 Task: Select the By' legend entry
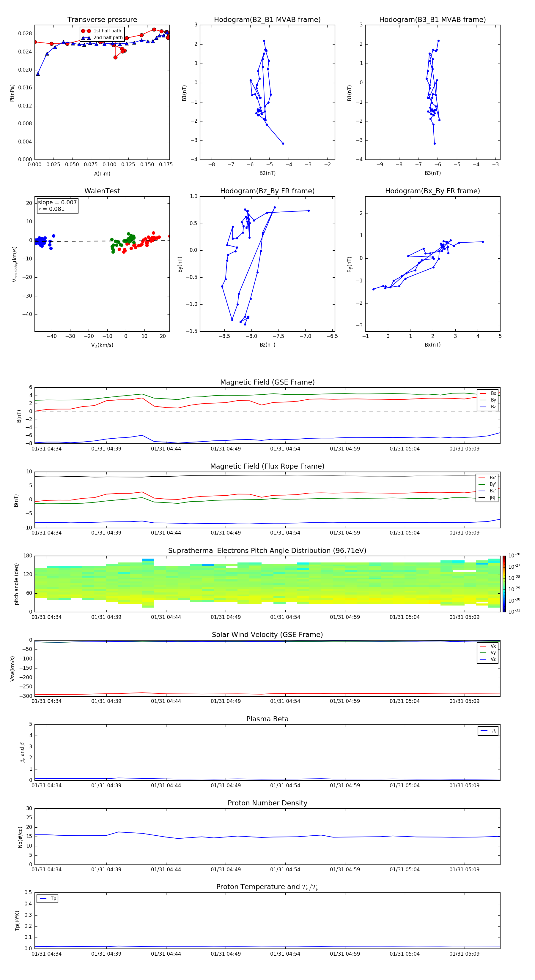tap(487, 484)
